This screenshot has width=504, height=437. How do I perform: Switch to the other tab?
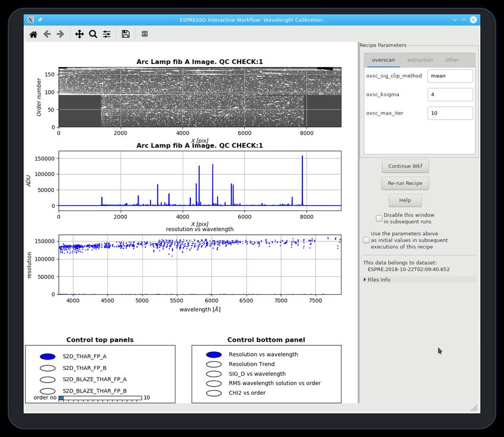(452, 60)
